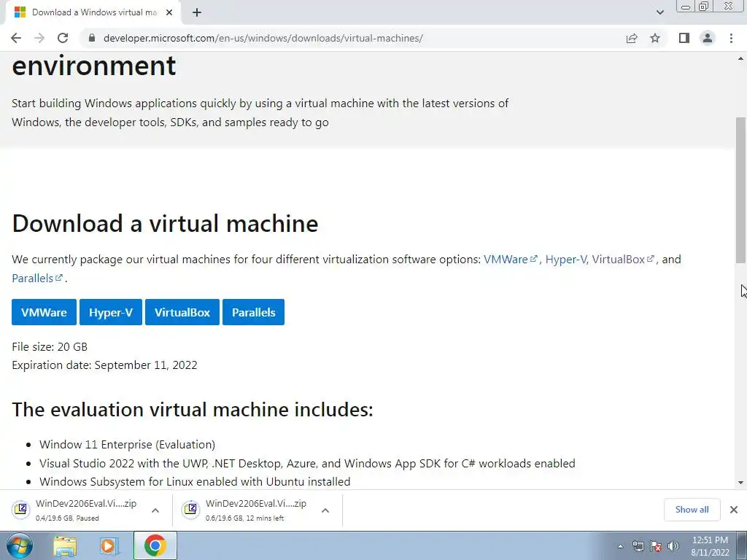Download the Hyper-V virtual machine

click(x=111, y=312)
